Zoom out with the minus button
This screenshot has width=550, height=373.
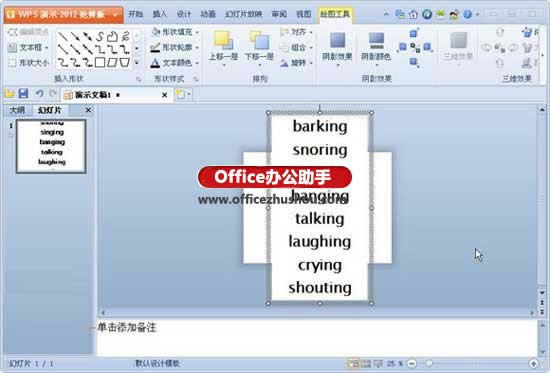(x=412, y=364)
